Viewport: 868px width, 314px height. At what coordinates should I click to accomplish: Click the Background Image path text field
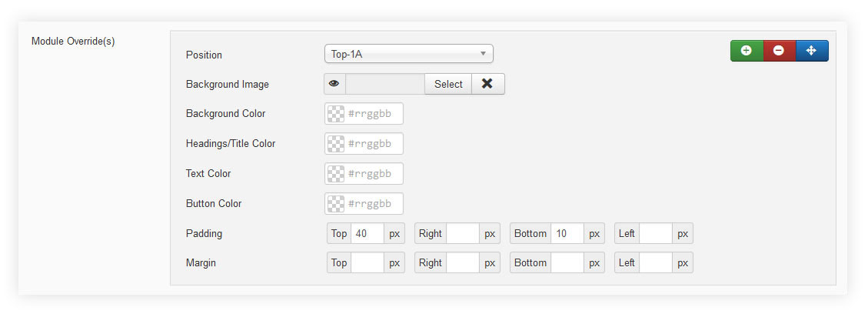tap(385, 84)
